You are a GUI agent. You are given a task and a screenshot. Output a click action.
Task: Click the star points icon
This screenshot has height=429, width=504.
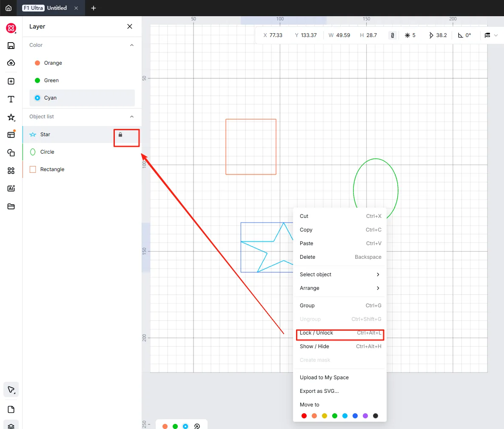coord(407,35)
